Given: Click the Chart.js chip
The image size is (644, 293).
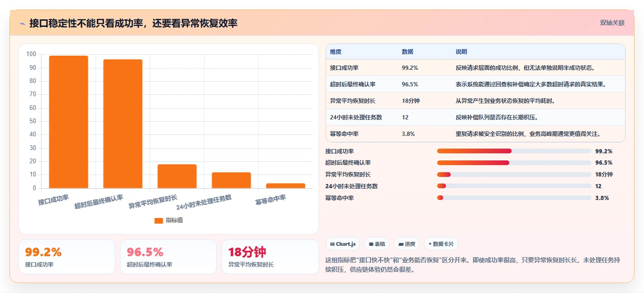Looking at the screenshot, I should click(x=343, y=244).
